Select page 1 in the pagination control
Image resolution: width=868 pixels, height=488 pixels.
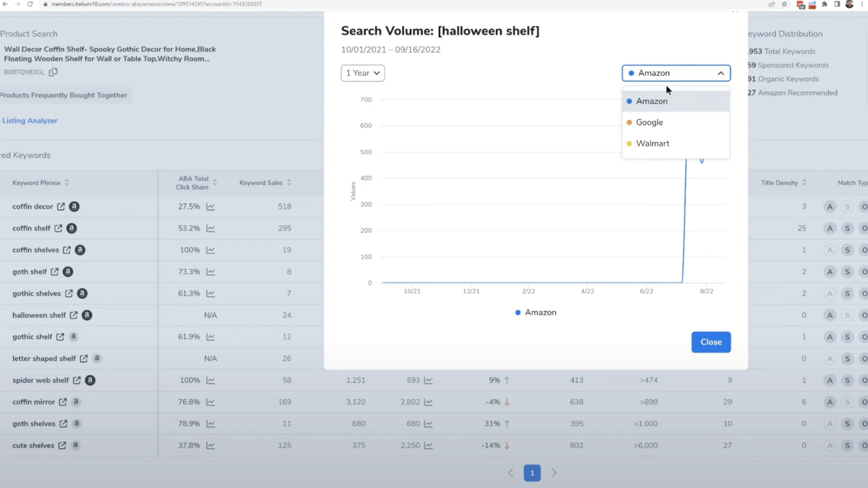(x=532, y=473)
